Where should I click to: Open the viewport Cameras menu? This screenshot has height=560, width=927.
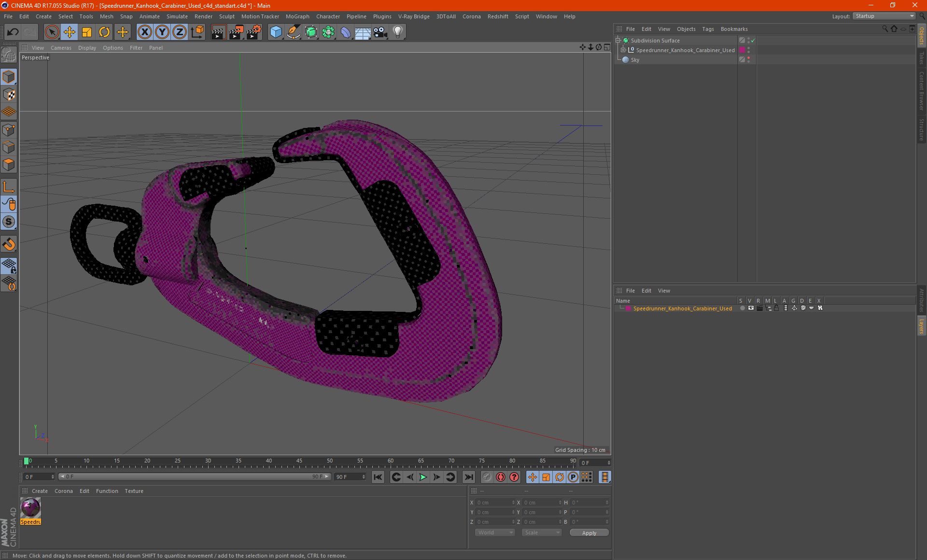[61, 48]
